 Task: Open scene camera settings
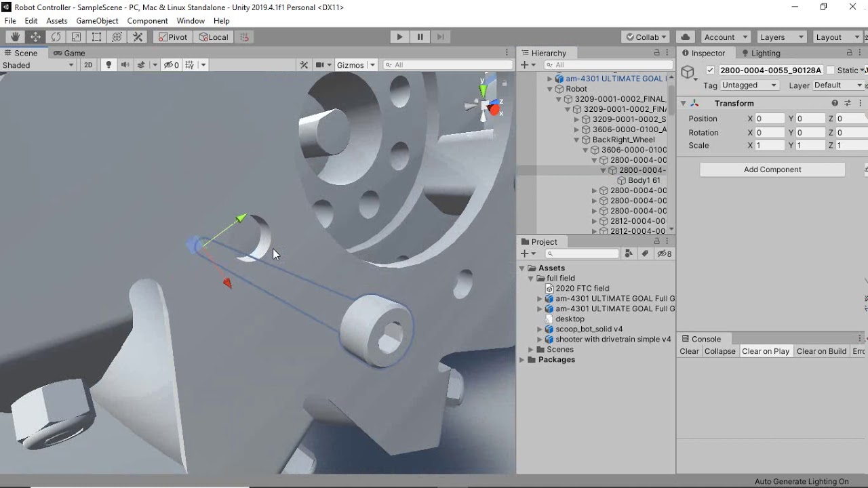pyautogui.click(x=320, y=65)
